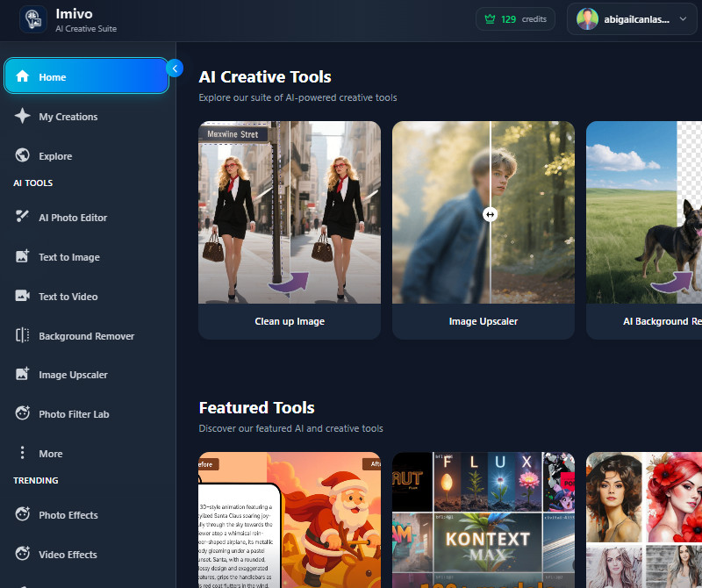Click the My Creations sparkle icon
Image resolution: width=702 pixels, height=588 pixels.
(x=23, y=116)
